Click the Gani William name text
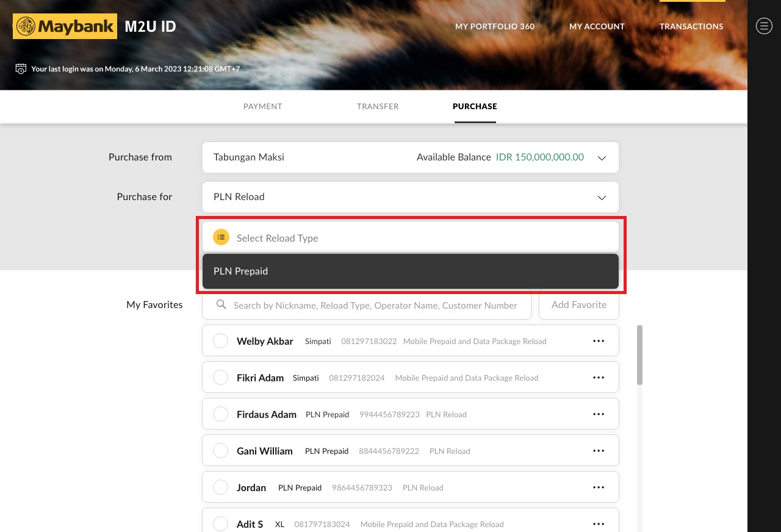Screen dimensions: 781x532 pyautogui.click(x=265, y=451)
